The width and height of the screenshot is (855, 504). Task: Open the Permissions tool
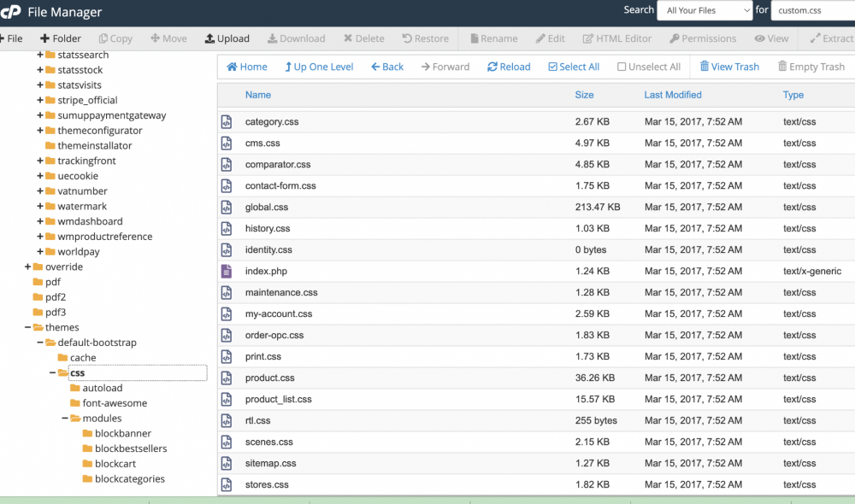(x=703, y=38)
